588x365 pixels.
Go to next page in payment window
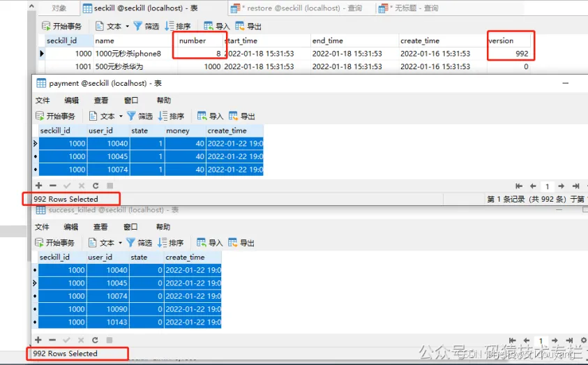561,186
